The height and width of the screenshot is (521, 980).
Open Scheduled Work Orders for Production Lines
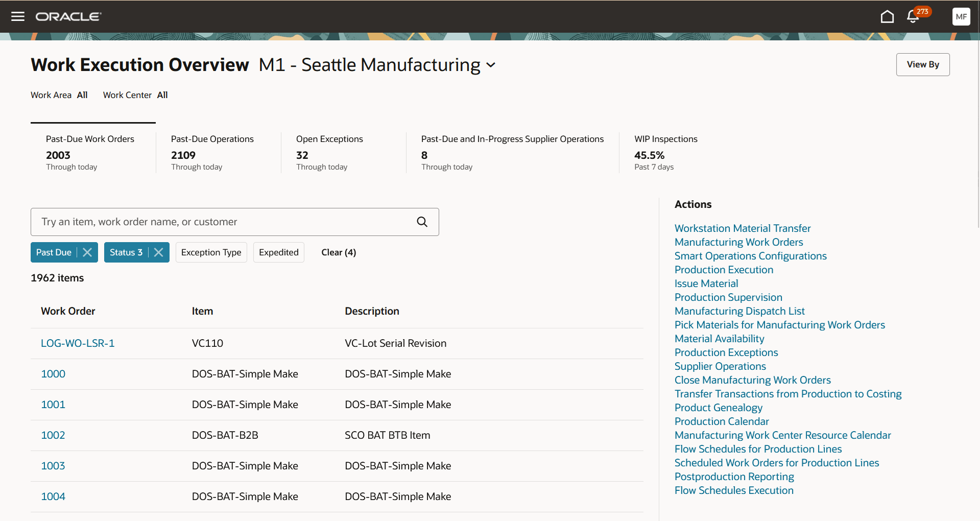tap(777, 463)
